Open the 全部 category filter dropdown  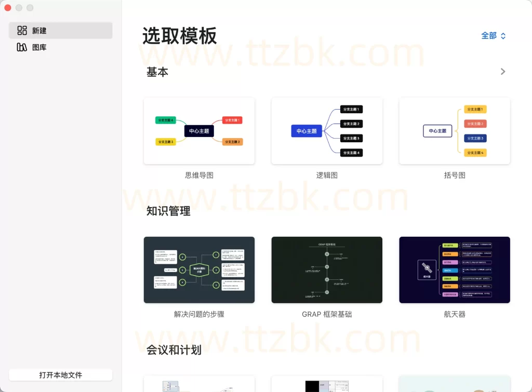pos(494,36)
